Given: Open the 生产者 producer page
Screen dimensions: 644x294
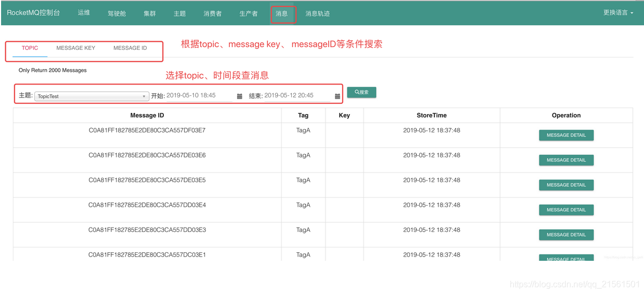Looking at the screenshot, I should [x=248, y=13].
